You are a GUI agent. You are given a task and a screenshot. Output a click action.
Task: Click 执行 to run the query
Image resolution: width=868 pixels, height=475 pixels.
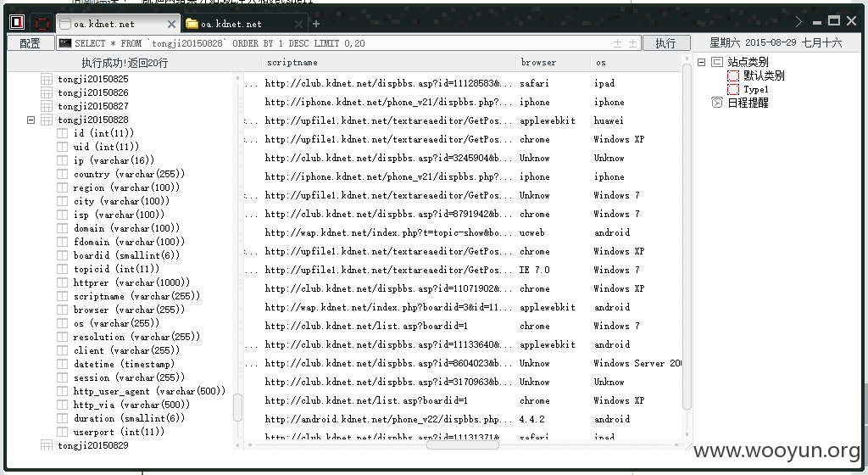(x=666, y=43)
